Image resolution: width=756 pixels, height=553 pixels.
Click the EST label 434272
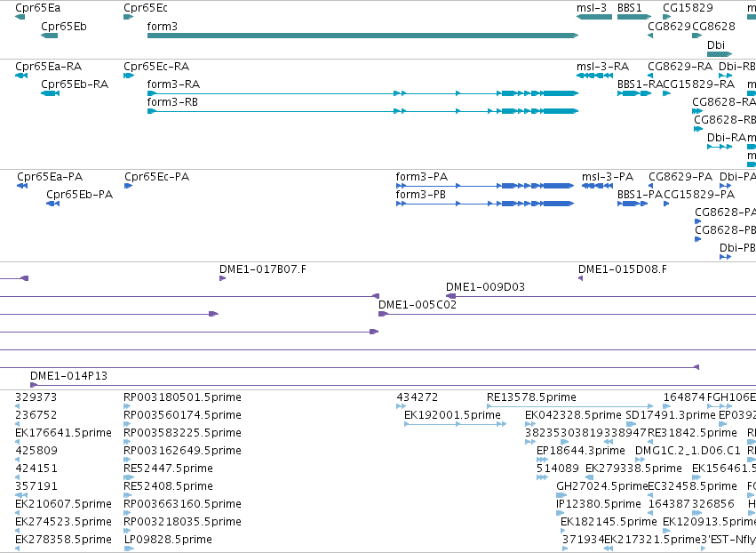tap(417, 397)
